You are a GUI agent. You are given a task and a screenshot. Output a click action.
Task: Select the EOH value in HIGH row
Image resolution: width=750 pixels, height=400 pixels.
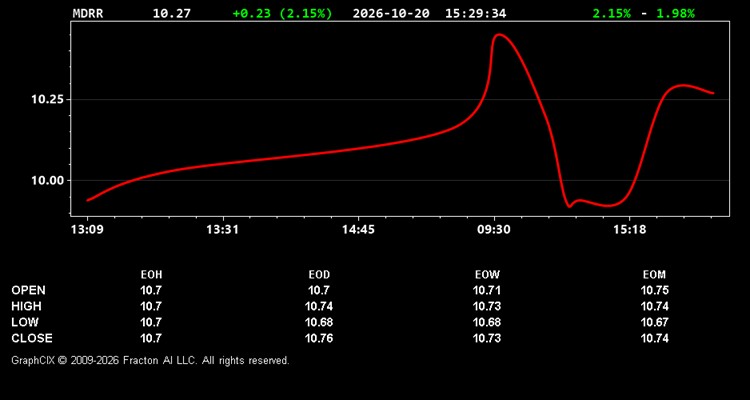151,306
